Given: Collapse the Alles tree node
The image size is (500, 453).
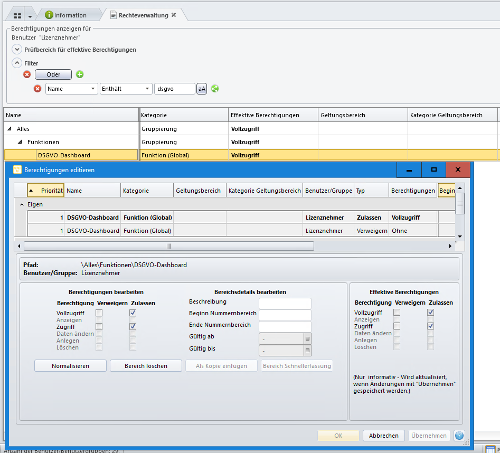Looking at the screenshot, I should 10,129.
